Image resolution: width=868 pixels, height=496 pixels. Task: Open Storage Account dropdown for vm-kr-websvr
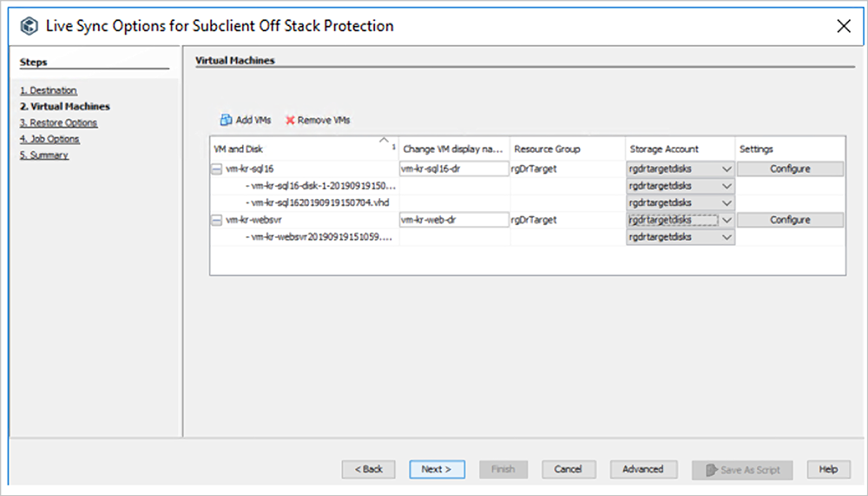point(727,221)
